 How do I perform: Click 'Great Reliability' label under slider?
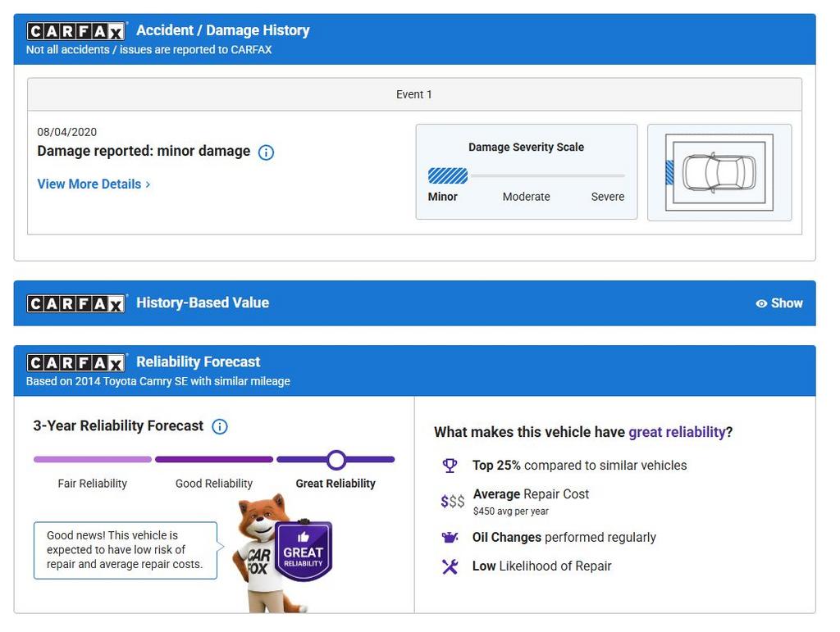pyautogui.click(x=336, y=484)
